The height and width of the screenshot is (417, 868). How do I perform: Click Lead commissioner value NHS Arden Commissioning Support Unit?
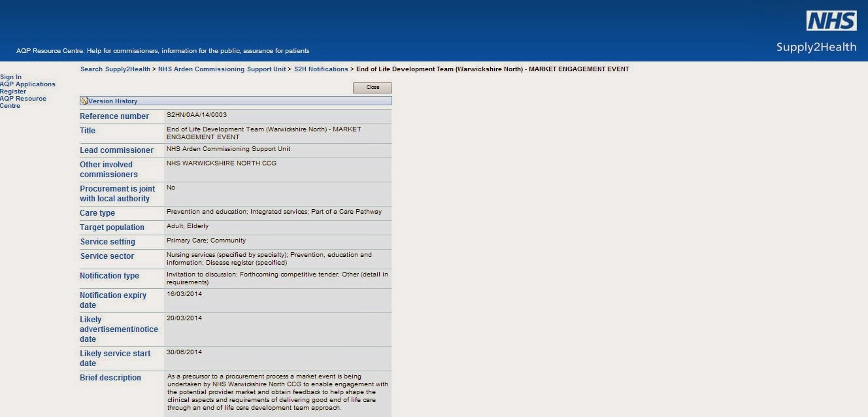[x=229, y=149]
